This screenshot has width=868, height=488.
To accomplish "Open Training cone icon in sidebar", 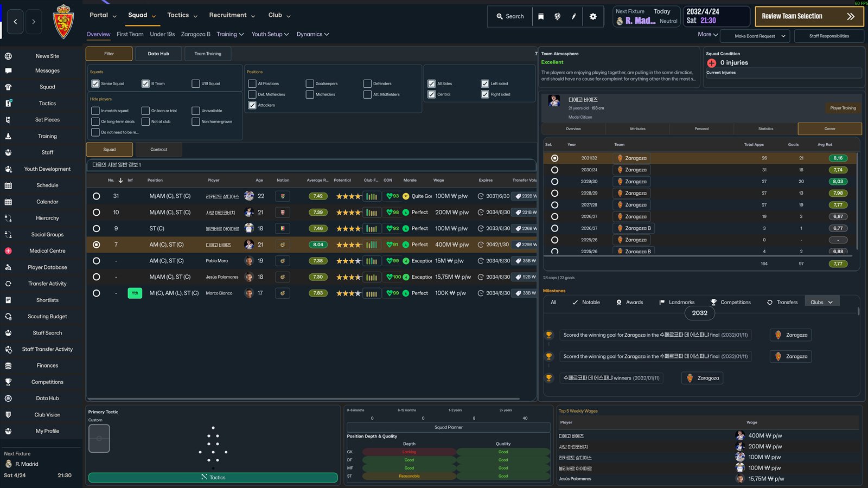I will point(8,136).
